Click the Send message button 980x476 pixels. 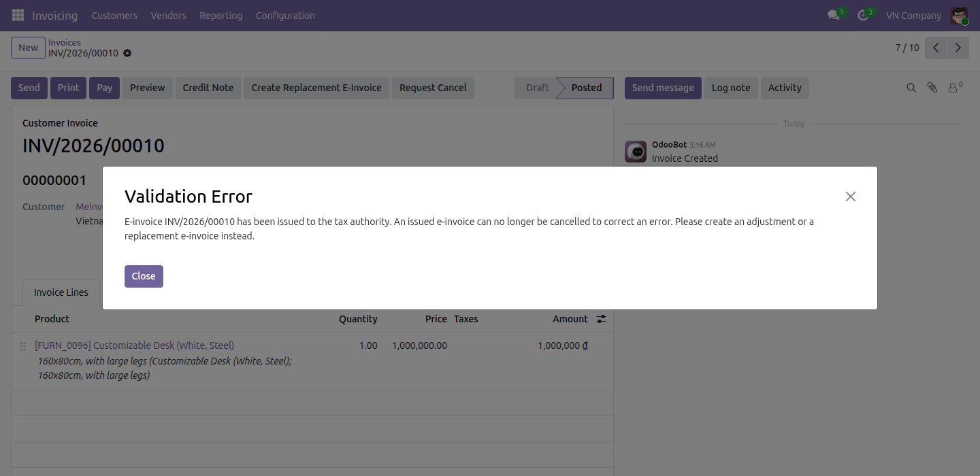tap(663, 88)
